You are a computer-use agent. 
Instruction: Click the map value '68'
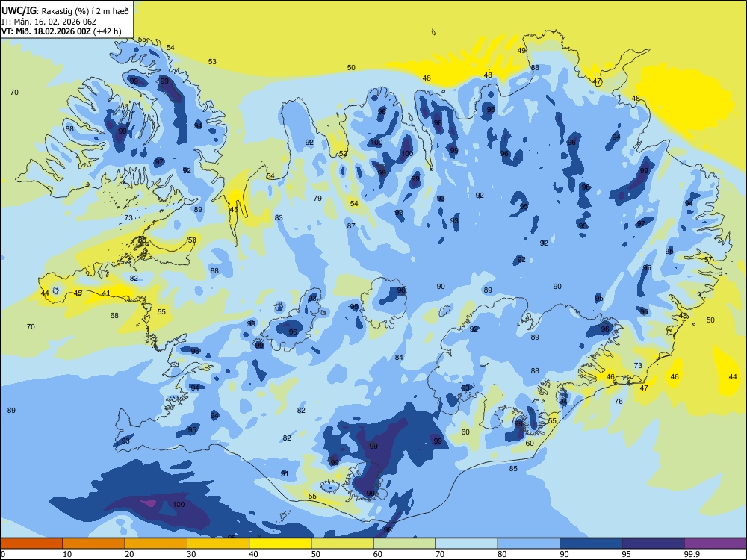(114, 315)
